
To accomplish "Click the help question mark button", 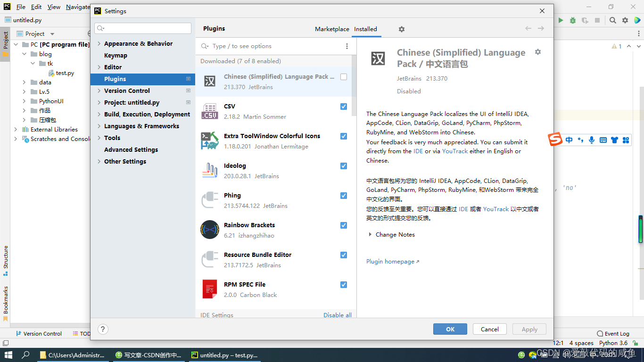I will [x=103, y=329].
